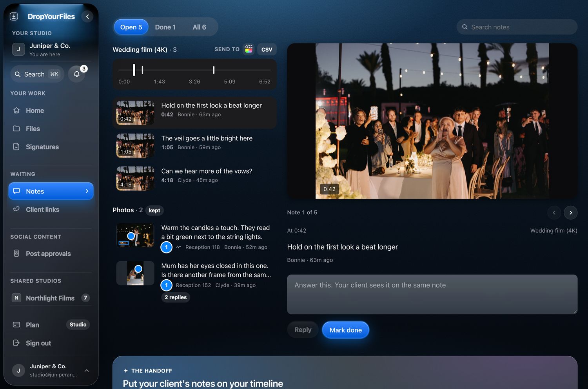The image size is (588, 389).
Task: Open the sidebar Search box
Action: point(37,74)
